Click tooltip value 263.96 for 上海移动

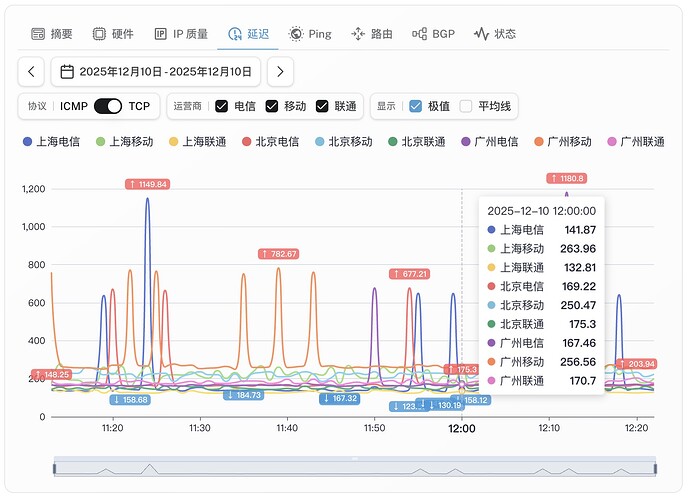tap(578, 249)
